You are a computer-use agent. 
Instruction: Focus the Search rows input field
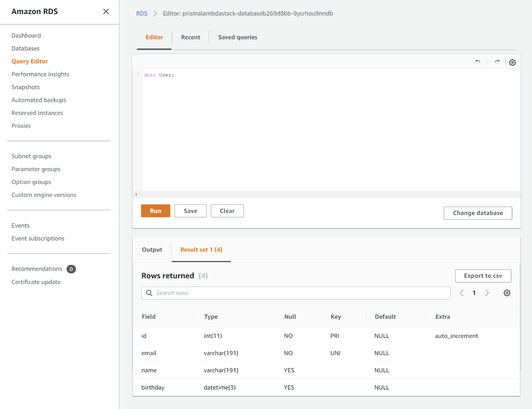tap(296, 293)
